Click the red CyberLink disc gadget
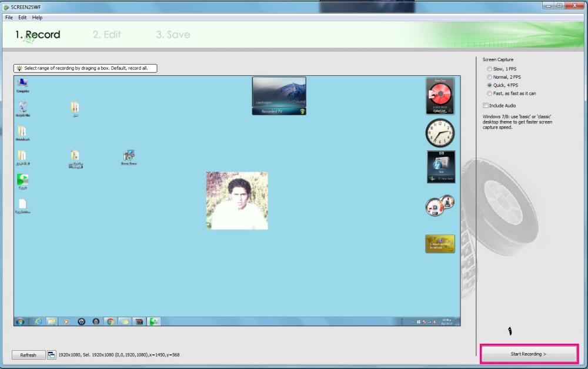This screenshot has width=588, height=369. pos(440,95)
